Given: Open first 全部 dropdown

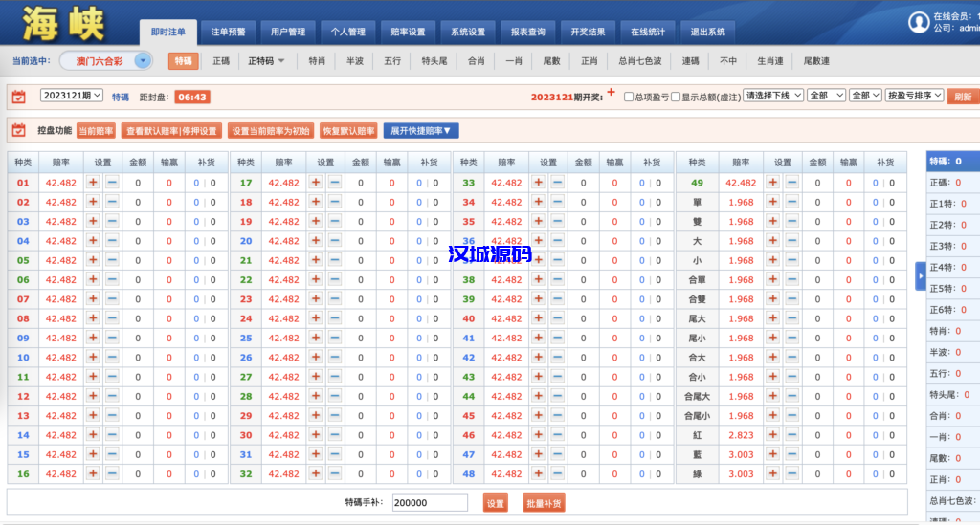Looking at the screenshot, I should click(826, 96).
